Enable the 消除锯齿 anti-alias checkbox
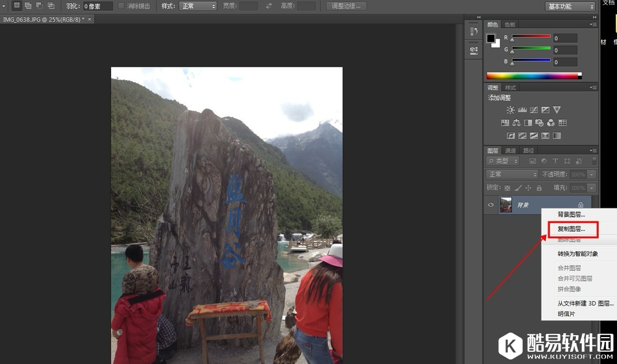Viewport: 617px width, 364px height. coord(121,6)
